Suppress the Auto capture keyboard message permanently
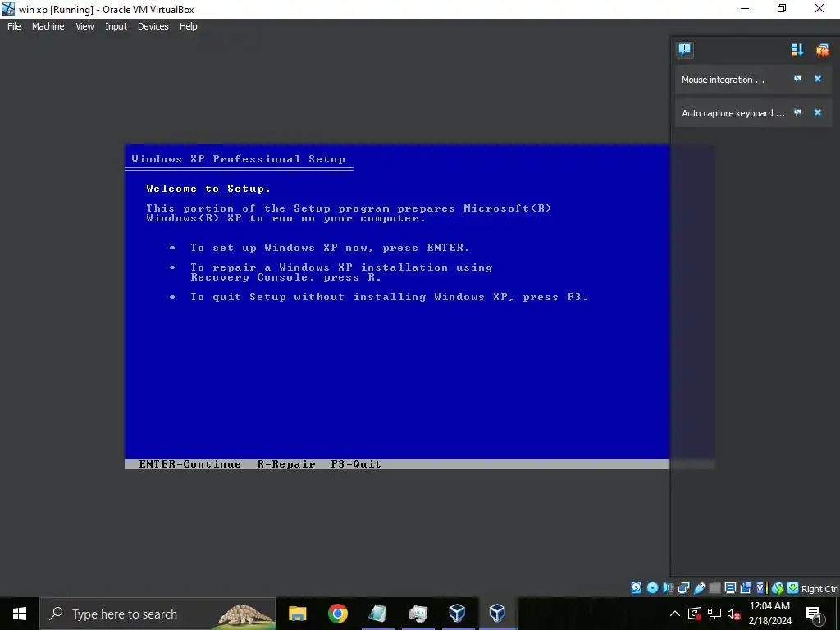 pos(797,112)
